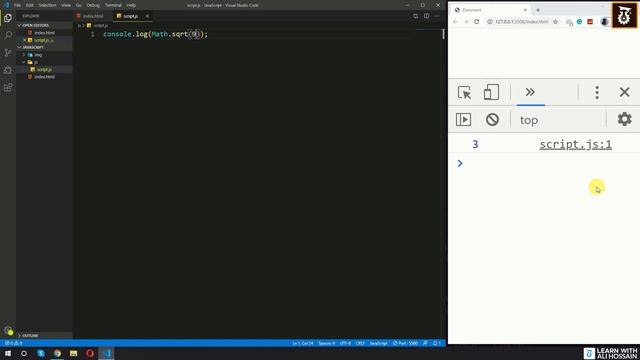Image resolution: width=640 pixels, height=360 pixels.
Task: Click the teal circular Chrome extension icon
Action: tap(579, 22)
